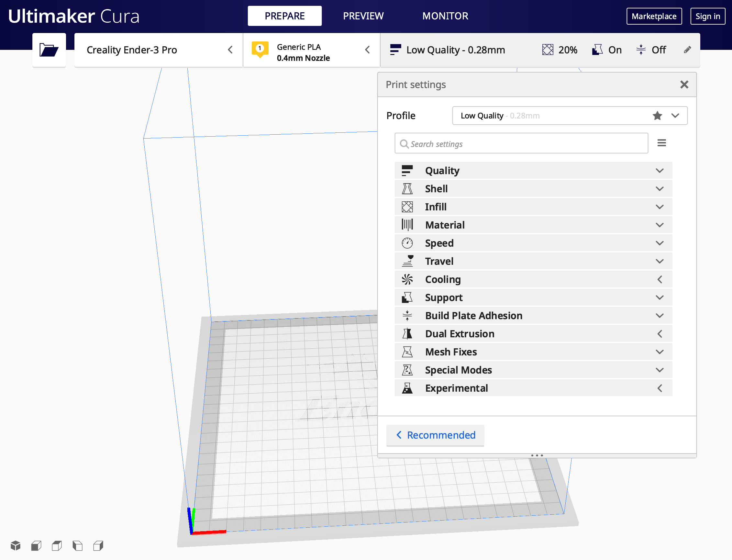The image size is (732, 560).
Task: Expand the Material settings chevron
Action: click(x=660, y=225)
